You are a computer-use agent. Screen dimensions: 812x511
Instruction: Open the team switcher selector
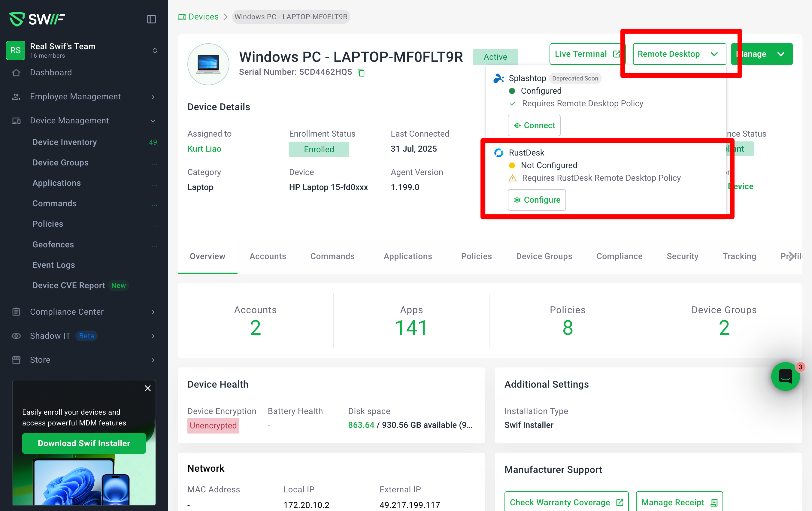(154, 50)
